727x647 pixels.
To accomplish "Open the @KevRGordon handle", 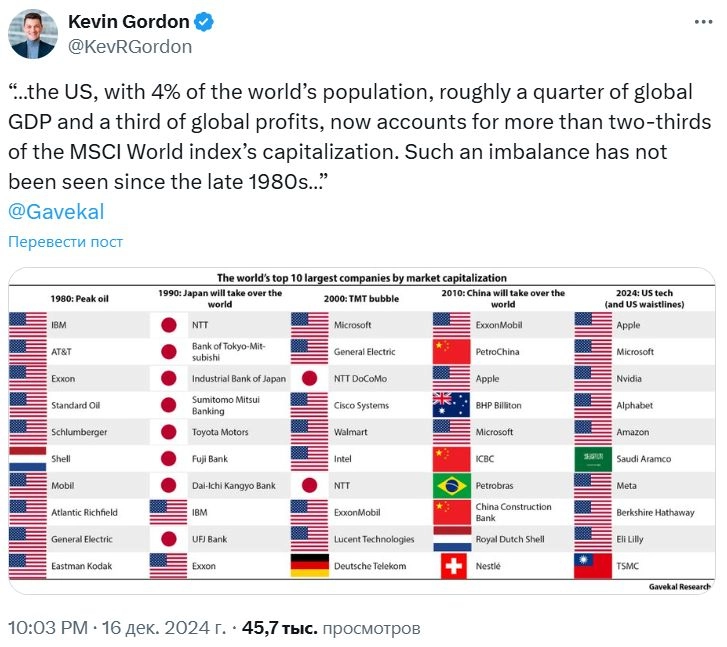I will click(x=129, y=46).
